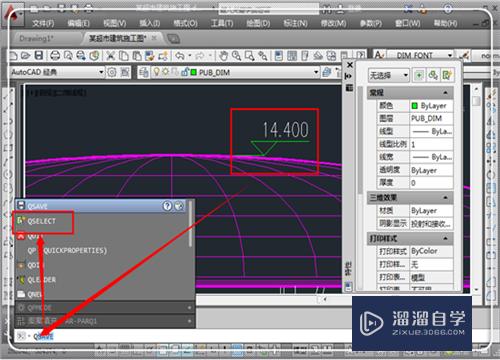Screen dimensions: 500x360
Task: Select the Cut (scissors) toolbar icon
Action: tap(110, 55)
